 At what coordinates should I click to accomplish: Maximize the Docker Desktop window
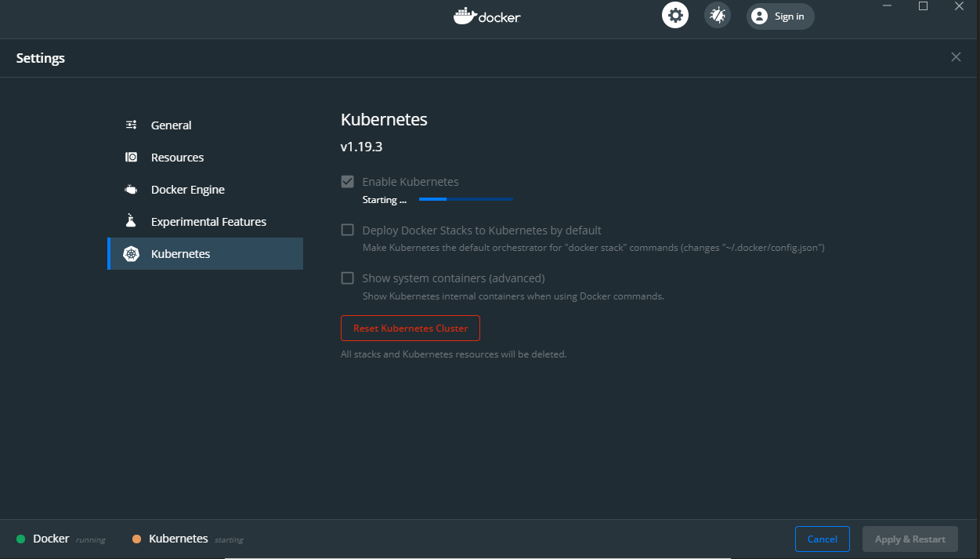924,6
